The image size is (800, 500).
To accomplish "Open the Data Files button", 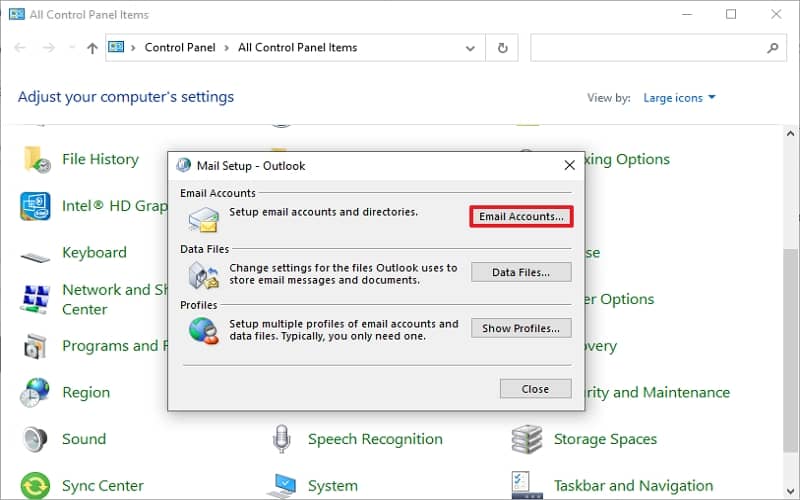I will point(521,272).
